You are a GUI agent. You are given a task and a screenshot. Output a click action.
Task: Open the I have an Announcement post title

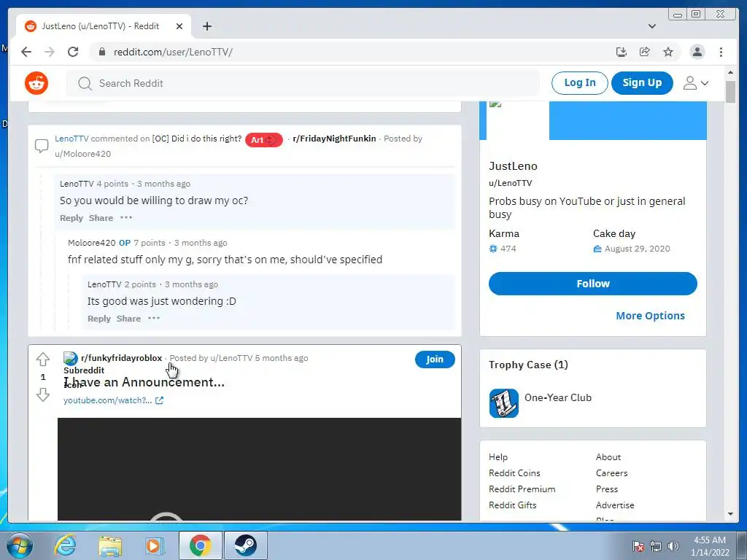pos(144,382)
